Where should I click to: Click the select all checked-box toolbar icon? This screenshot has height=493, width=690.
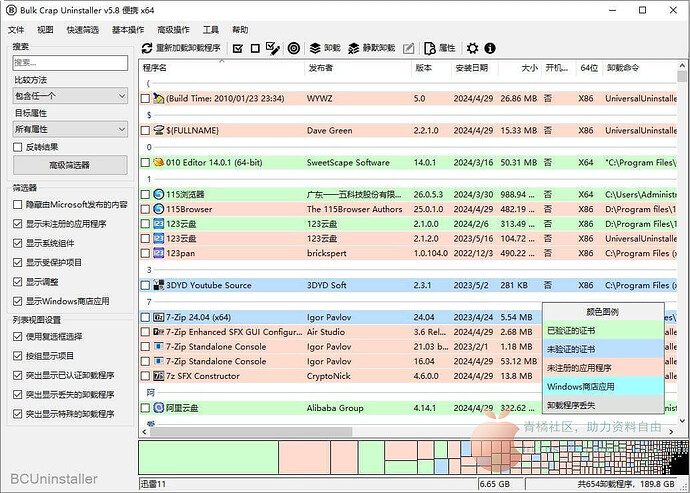tap(238, 48)
